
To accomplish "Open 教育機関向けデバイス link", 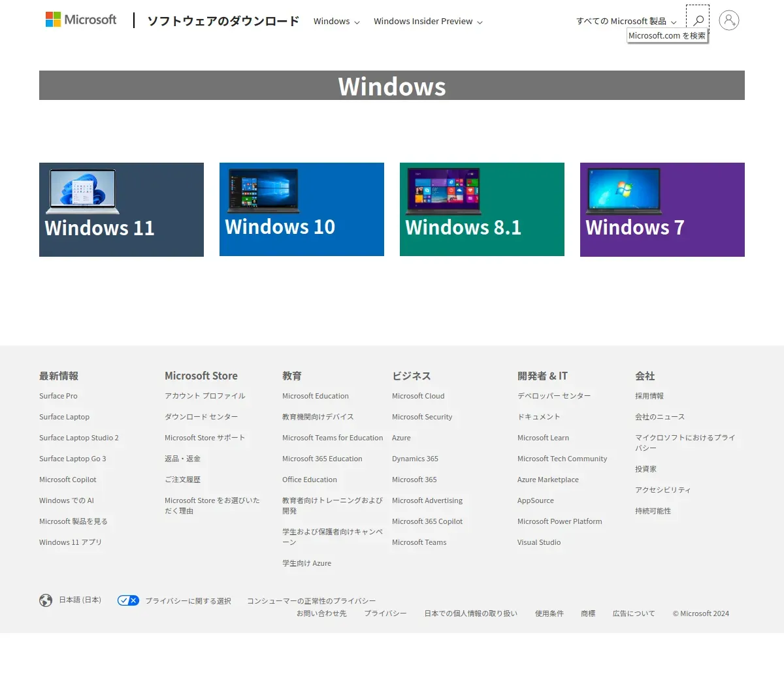I will click(318, 417).
